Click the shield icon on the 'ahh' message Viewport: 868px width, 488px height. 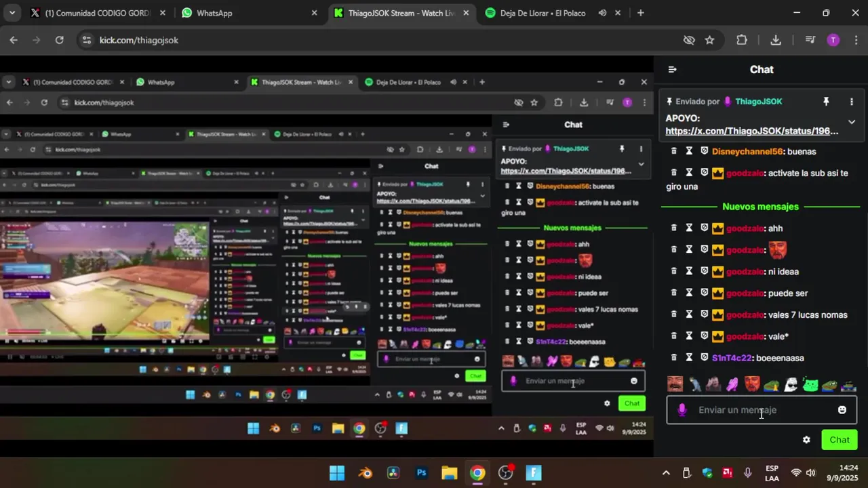704,228
